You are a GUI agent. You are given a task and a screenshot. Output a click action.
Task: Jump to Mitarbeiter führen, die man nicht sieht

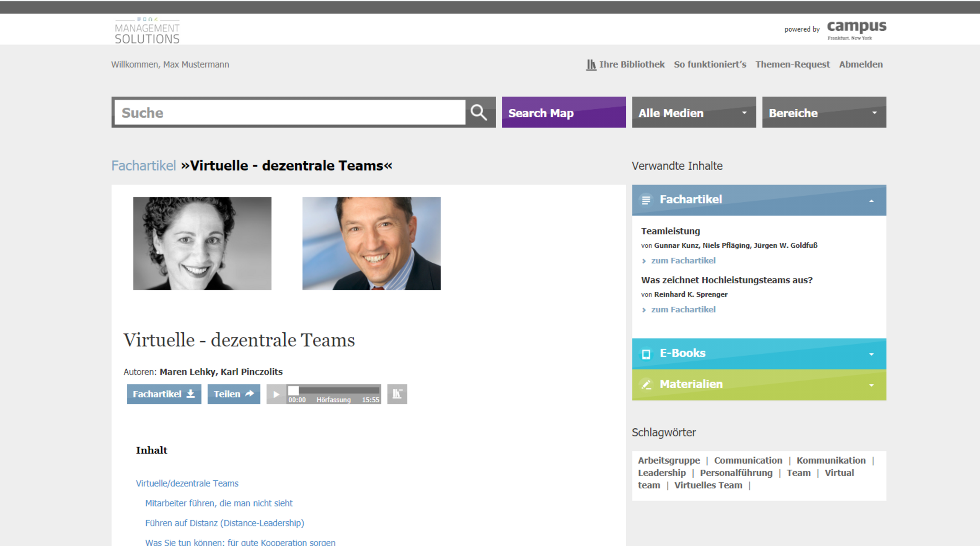[x=219, y=503]
